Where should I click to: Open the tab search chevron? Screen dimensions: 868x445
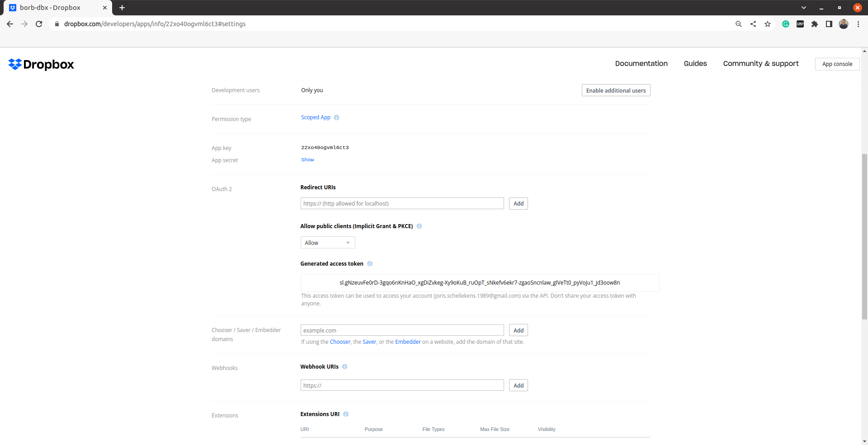[804, 8]
